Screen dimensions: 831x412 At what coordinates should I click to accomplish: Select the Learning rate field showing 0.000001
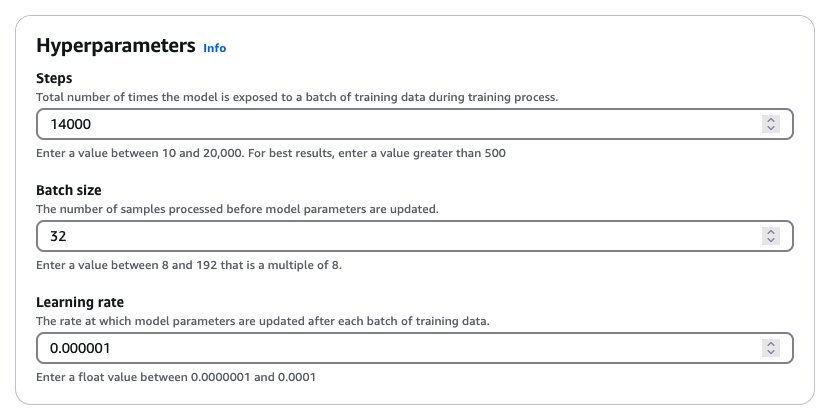[x=414, y=348]
